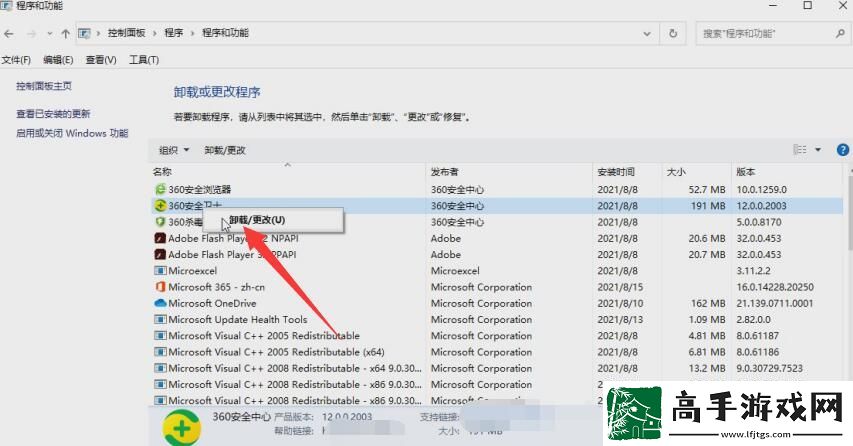853x446 pixels.
Task: Click the 360安全浏览器 program icon
Action: [160, 189]
